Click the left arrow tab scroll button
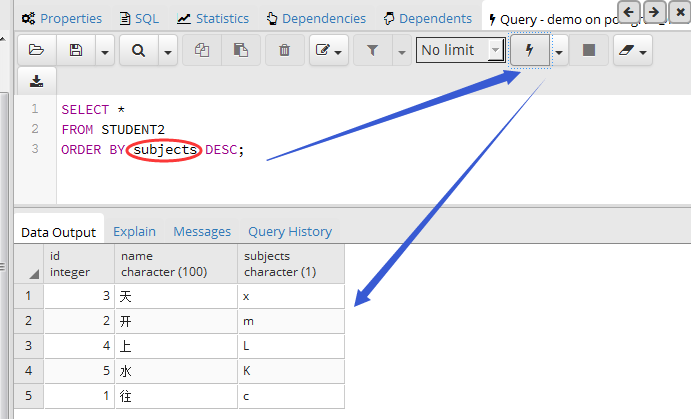The height and width of the screenshot is (419, 691). 629,12
